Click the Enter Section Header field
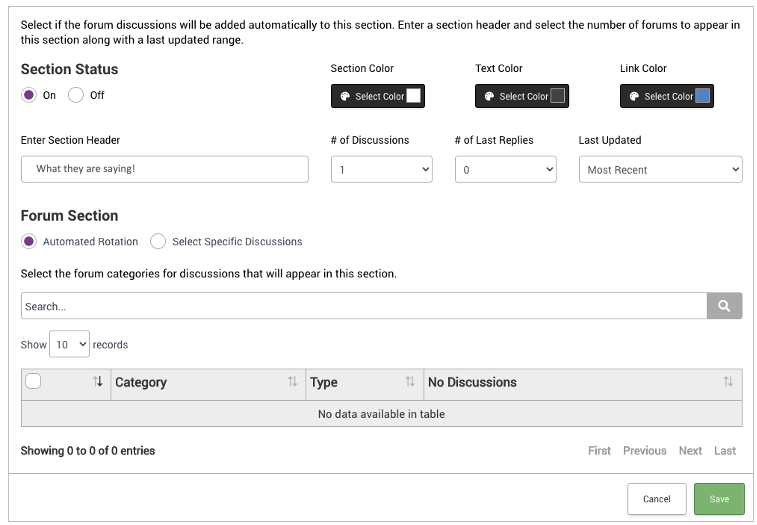The height and width of the screenshot is (525, 757). pyautogui.click(x=164, y=169)
